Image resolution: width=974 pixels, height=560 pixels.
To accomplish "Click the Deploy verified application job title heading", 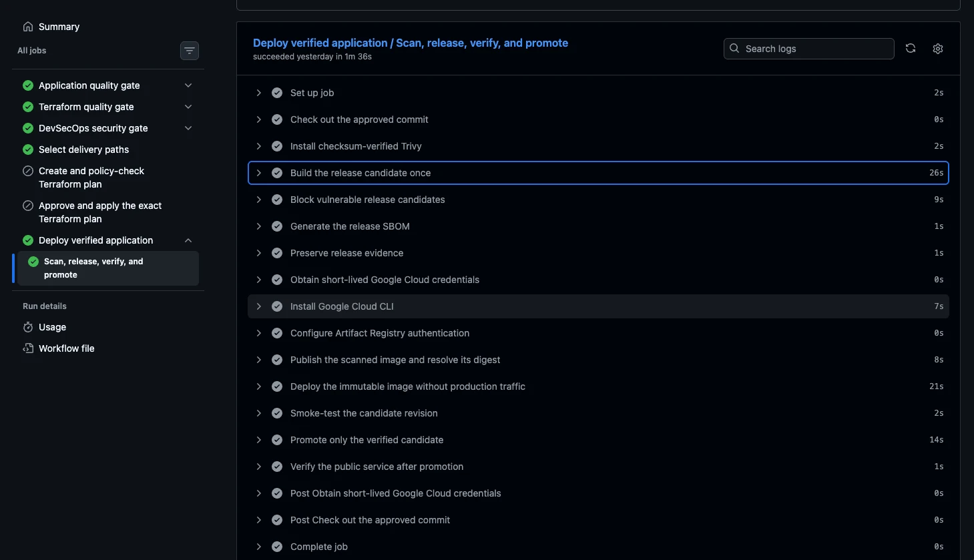I will (411, 43).
